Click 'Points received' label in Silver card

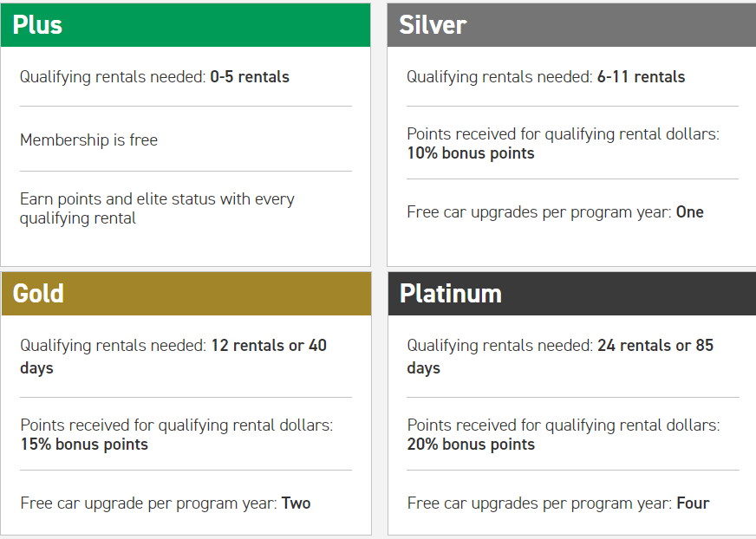click(x=564, y=134)
